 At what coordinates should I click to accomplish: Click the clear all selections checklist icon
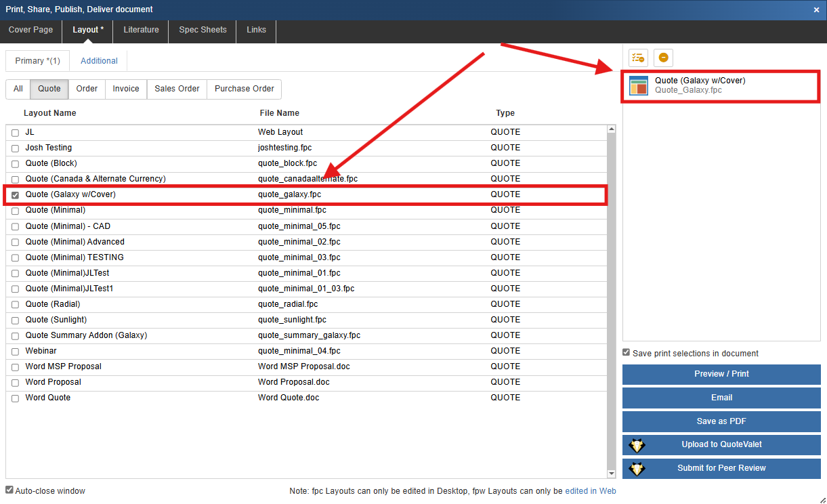pos(638,58)
